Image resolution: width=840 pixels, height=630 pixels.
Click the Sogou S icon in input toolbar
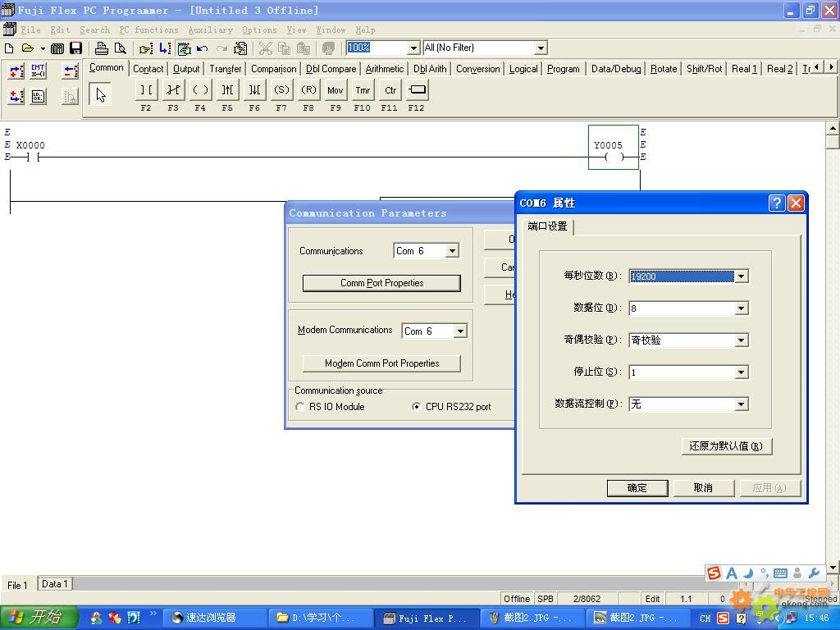[x=714, y=573]
